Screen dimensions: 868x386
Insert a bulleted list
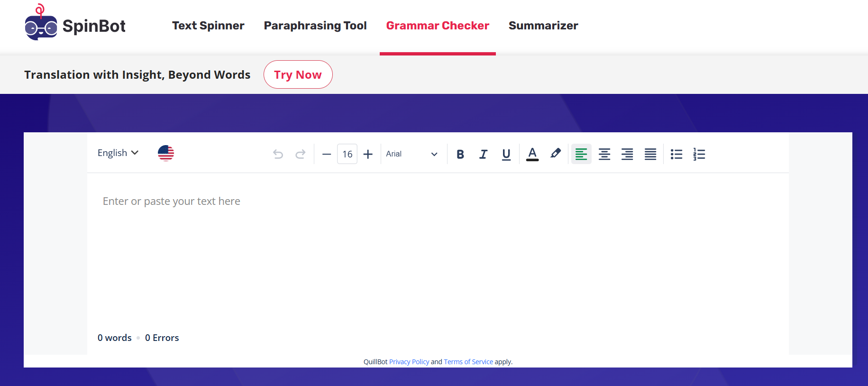click(x=676, y=154)
